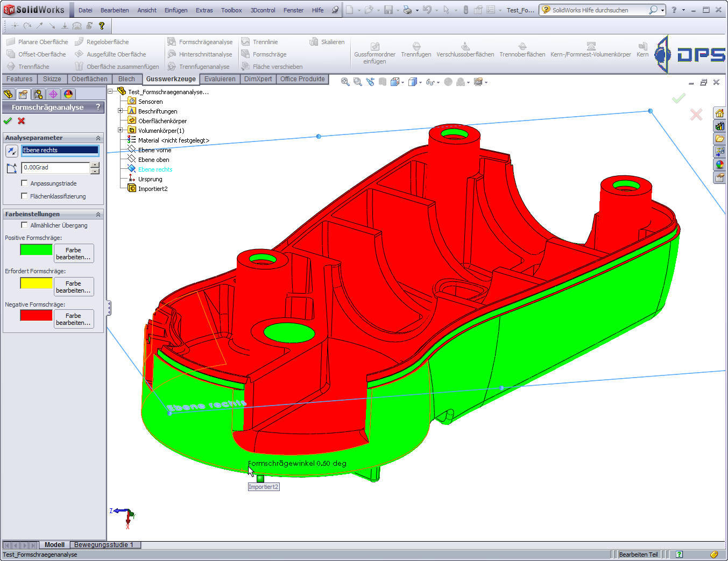
Task: Enable the Anpassungstriade checkbox
Action: click(x=24, y=183)
